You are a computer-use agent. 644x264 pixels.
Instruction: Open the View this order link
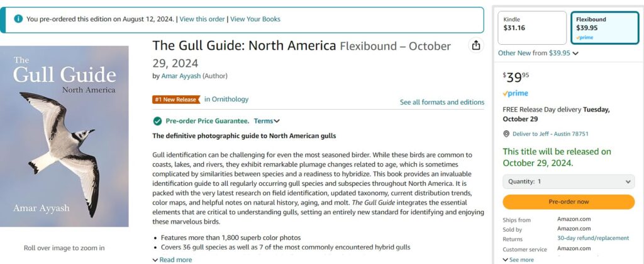pos(202,19)
